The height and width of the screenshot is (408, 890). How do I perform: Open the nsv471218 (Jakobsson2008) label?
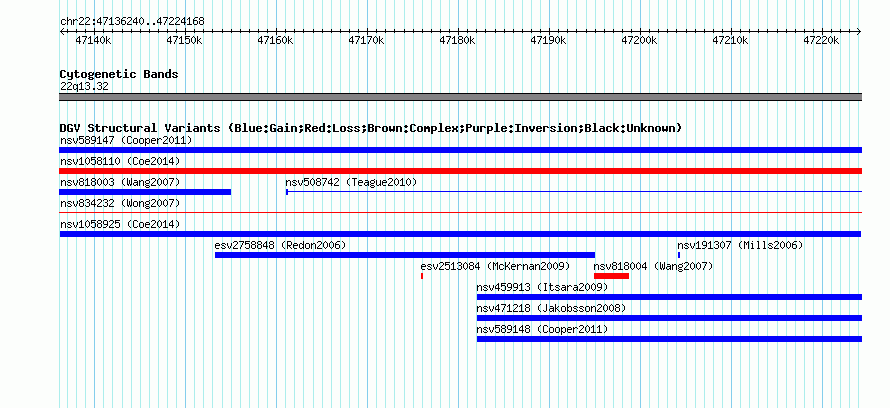[551, 308]
